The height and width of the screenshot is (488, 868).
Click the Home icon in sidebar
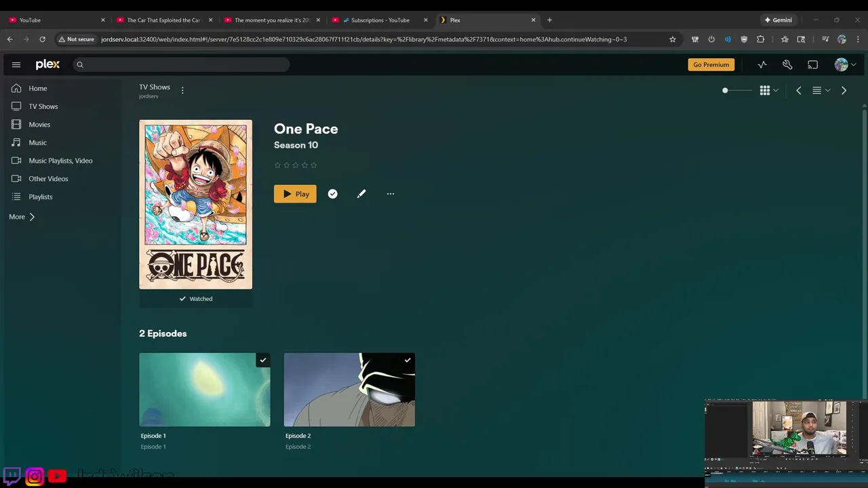click(16, 88)
